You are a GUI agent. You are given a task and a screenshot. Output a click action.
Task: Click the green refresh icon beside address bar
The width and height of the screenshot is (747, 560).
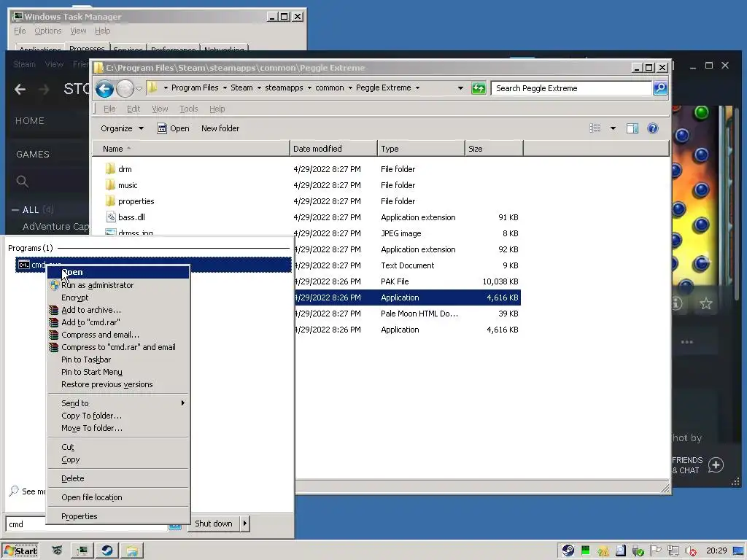click(x=479, y=88)
